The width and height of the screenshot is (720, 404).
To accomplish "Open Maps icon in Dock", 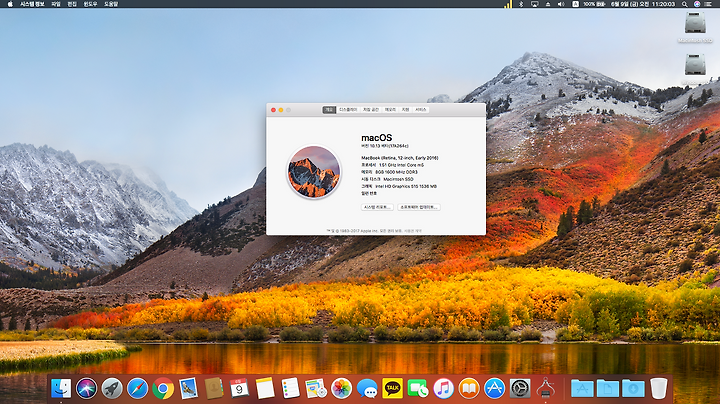I will tap(316, 388).
